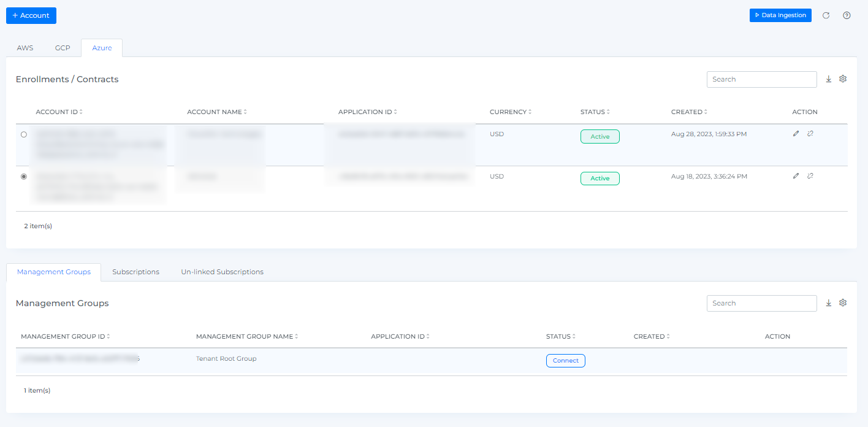Download the Enrollments / Contracts table
This screenshot has height=427, width=868.
point(829,79)
